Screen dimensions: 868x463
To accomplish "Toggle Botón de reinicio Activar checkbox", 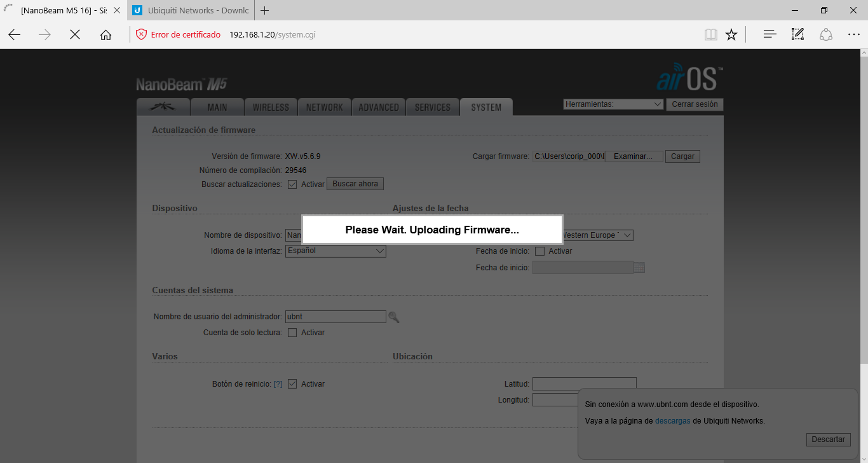I will tap(292, 384).
